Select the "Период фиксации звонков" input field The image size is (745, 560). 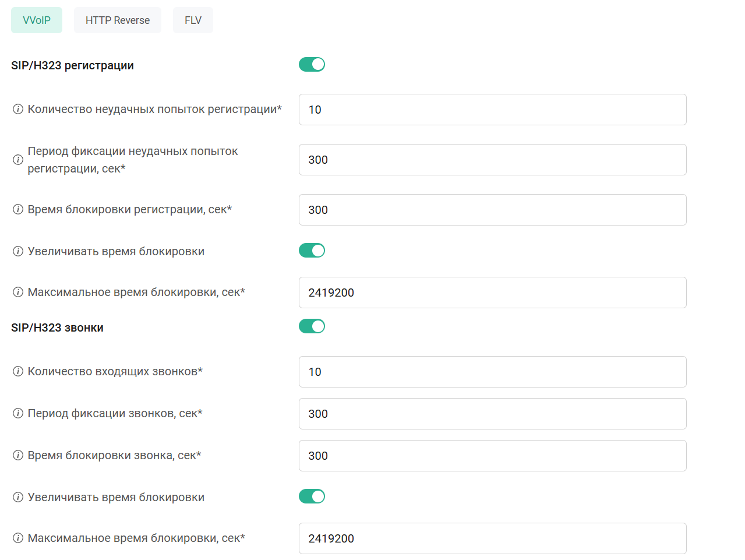[x=492, y=414]
